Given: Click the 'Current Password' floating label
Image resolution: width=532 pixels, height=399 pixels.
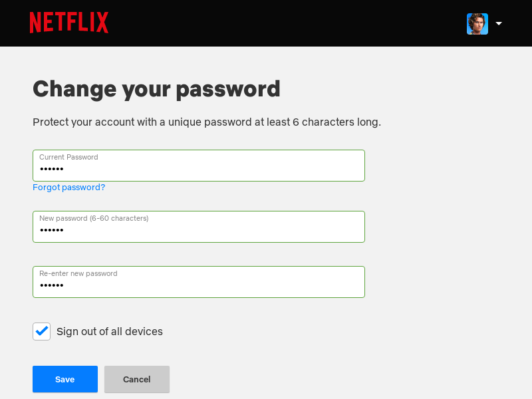Looking at the screenshot, I should [68, 158].
